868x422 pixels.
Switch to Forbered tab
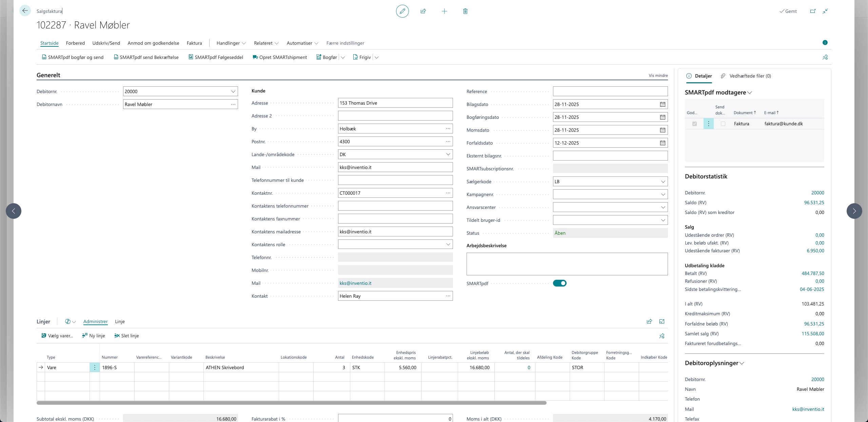75,43
